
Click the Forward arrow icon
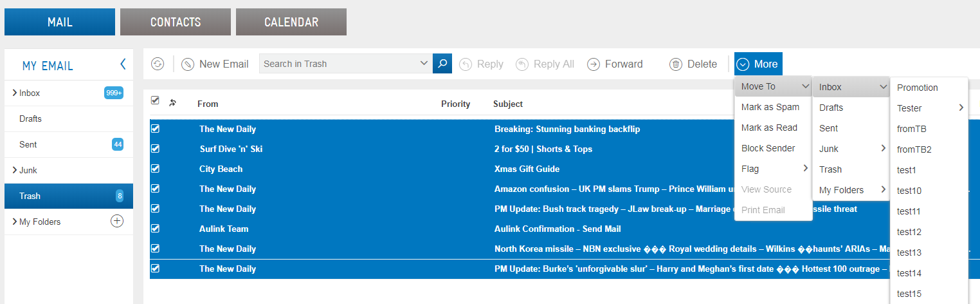(594, 64)
